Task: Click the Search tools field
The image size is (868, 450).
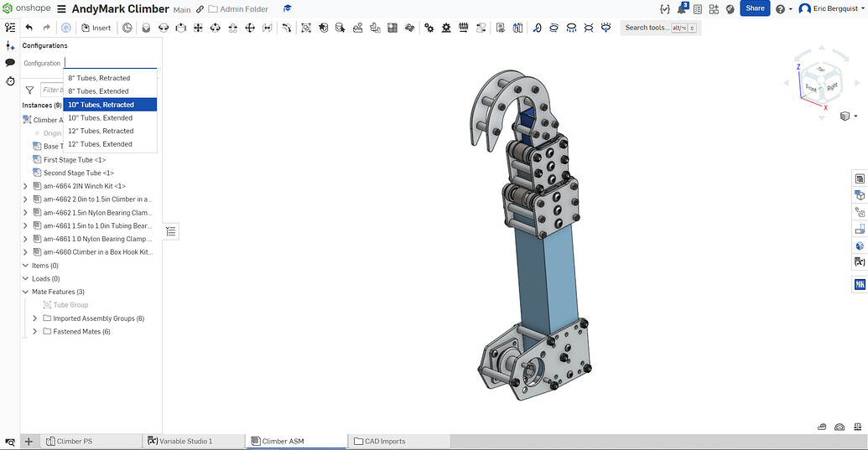Action: coord(647,28)
